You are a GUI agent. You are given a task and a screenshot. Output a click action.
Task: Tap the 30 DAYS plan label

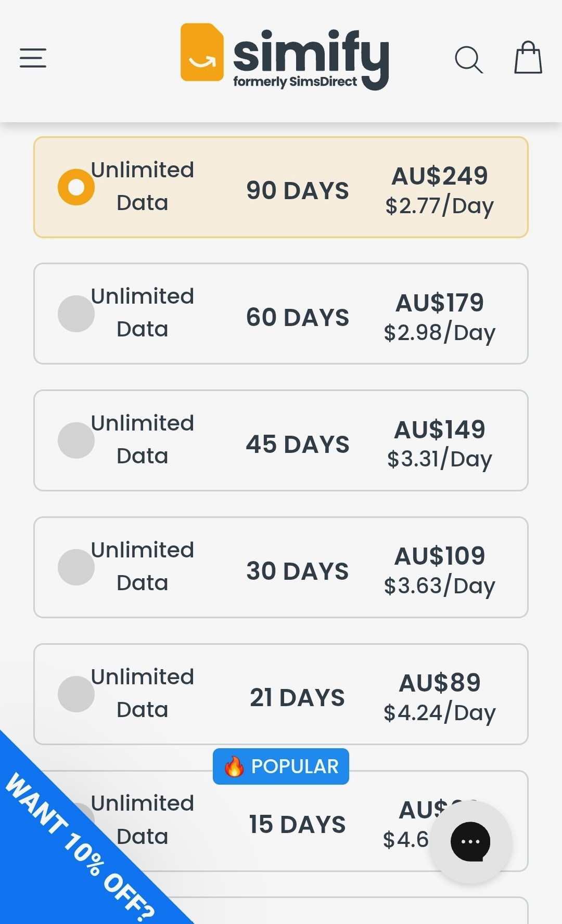(297, 571)
